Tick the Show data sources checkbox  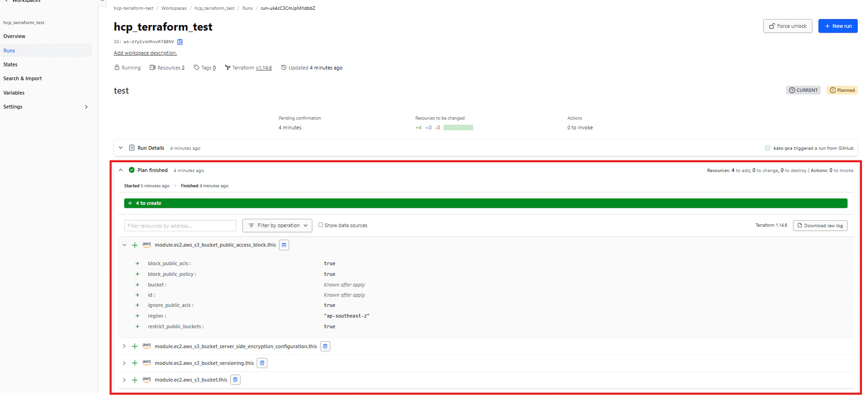tap(321, 225)
